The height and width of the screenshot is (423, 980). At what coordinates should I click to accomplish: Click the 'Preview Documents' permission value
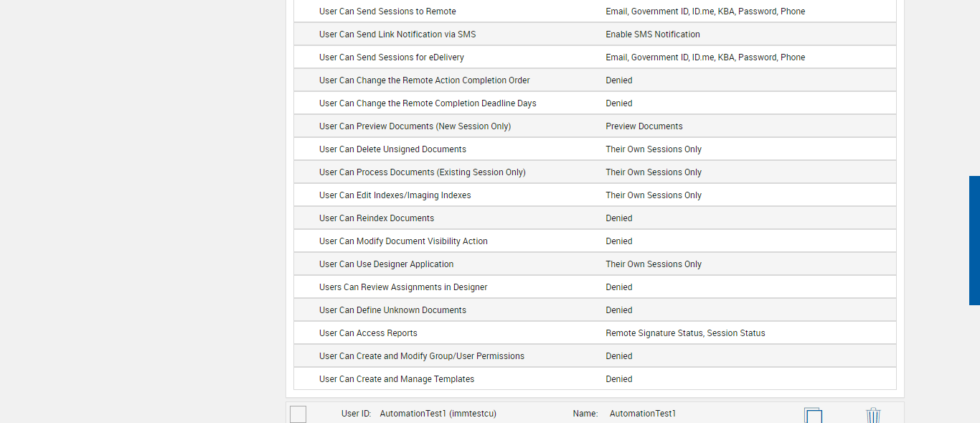(x=644, y=126)
